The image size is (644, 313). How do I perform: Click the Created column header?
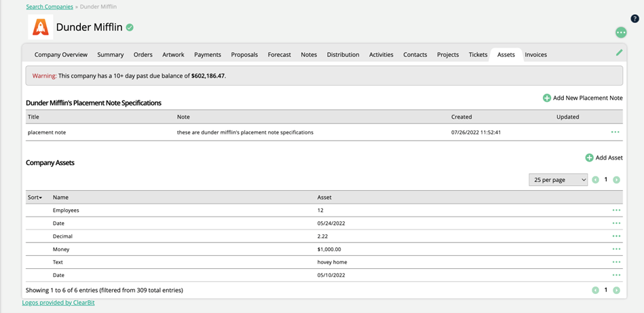pos(461,117)
